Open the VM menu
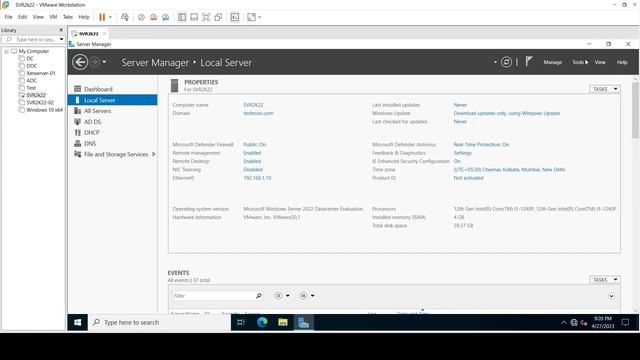Viewport: 640px width, 360px height. point(53,17)
